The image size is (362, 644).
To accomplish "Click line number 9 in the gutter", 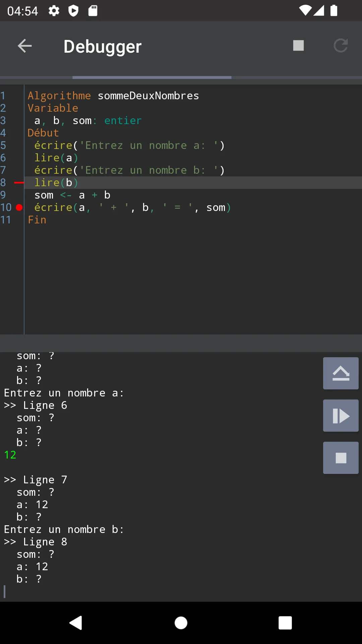I will (3, 195).
